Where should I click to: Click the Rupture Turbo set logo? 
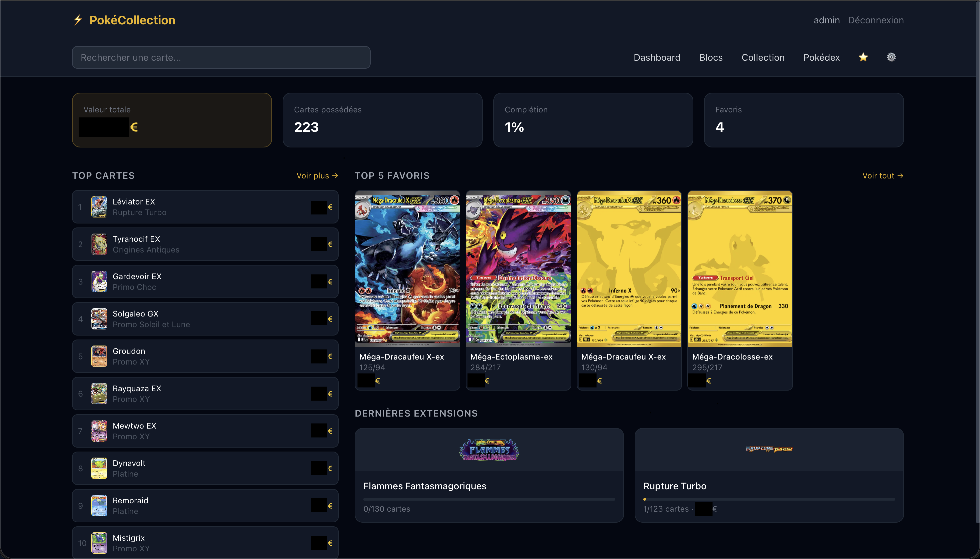tap(769, 449)
